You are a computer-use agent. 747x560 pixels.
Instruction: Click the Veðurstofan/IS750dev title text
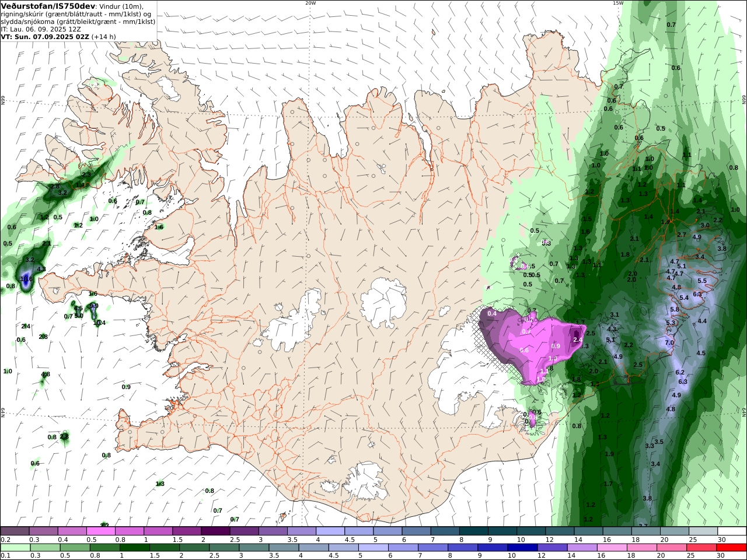pyautogui.click(x=48, y=6)
